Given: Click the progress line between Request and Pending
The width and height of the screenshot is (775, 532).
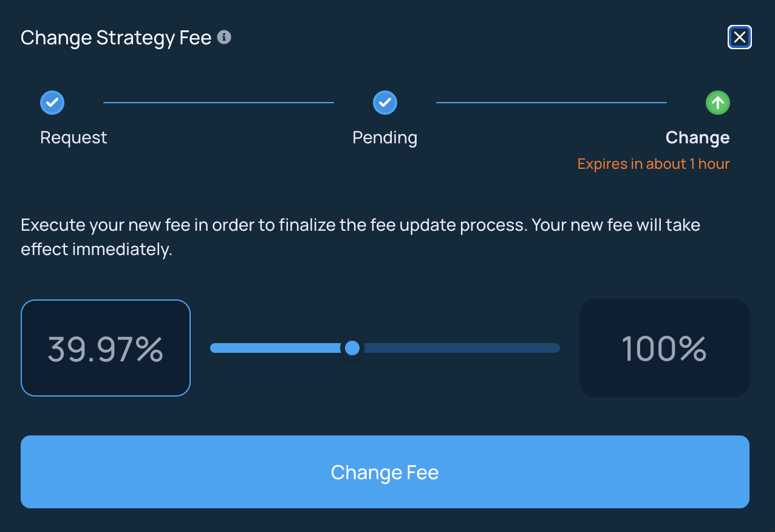Looking at the screenshot, I should (x=219, y=103).
